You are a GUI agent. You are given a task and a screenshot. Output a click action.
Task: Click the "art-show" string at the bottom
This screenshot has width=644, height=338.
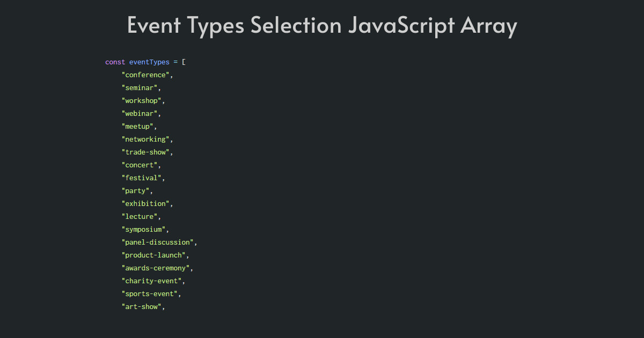pos(142,307)
